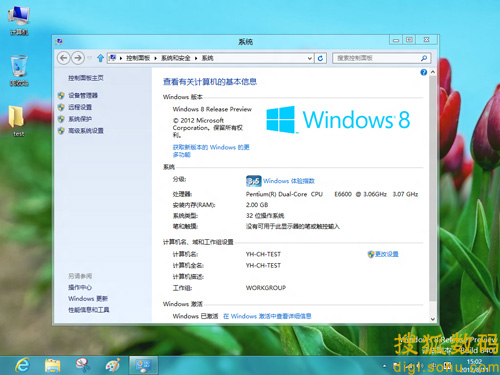Open Paint from the taskbar
This screenshot has height=375, width=500.
113,365
